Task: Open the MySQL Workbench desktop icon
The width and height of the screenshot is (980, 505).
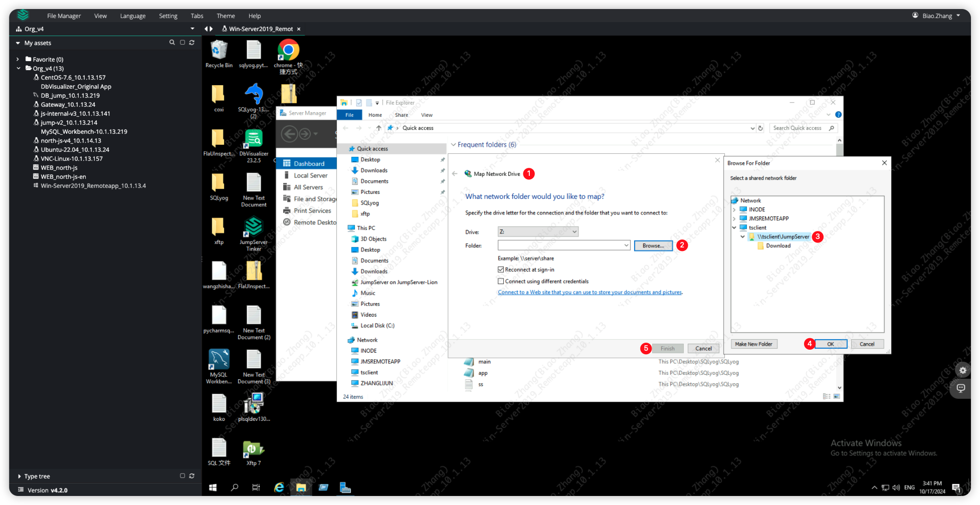Action: click(219, 367)
